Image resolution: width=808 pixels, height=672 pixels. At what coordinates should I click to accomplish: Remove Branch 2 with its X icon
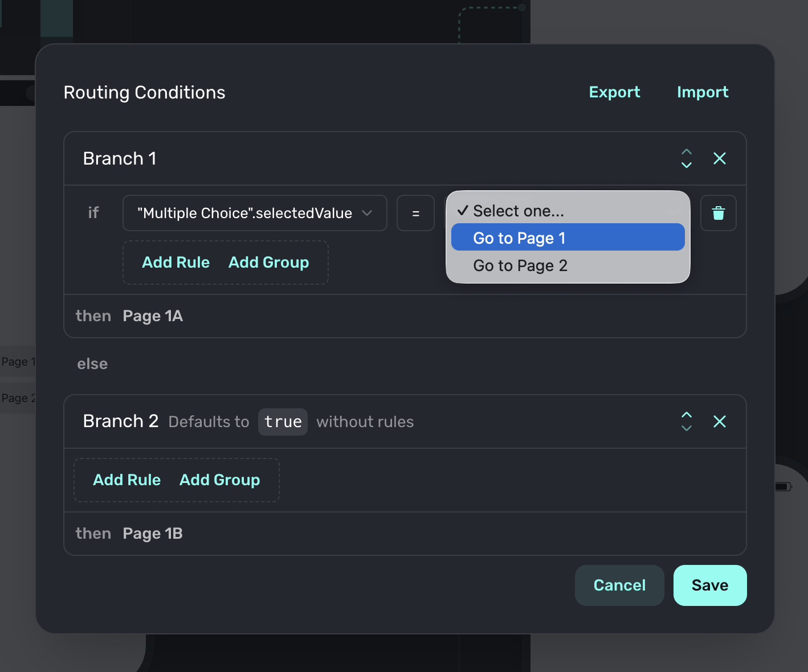(720, 421)
